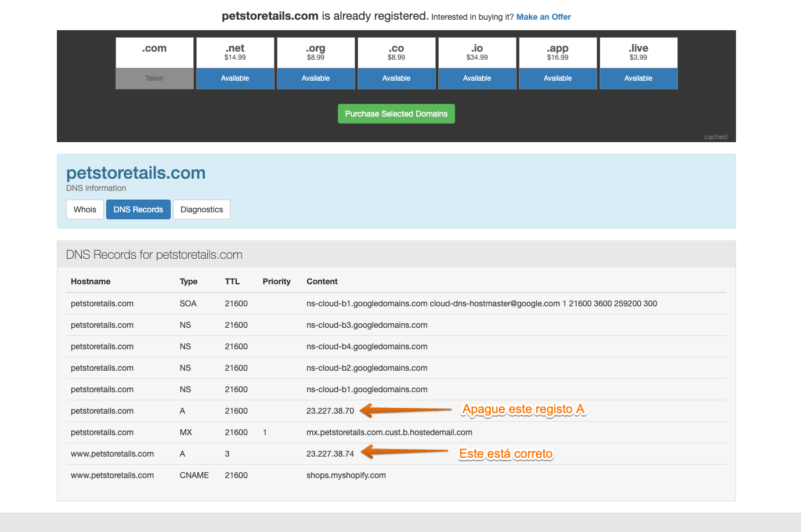Click ns-cloud-b2.googledomains.com content
The image size is (801, 532).
click(367, 368)
